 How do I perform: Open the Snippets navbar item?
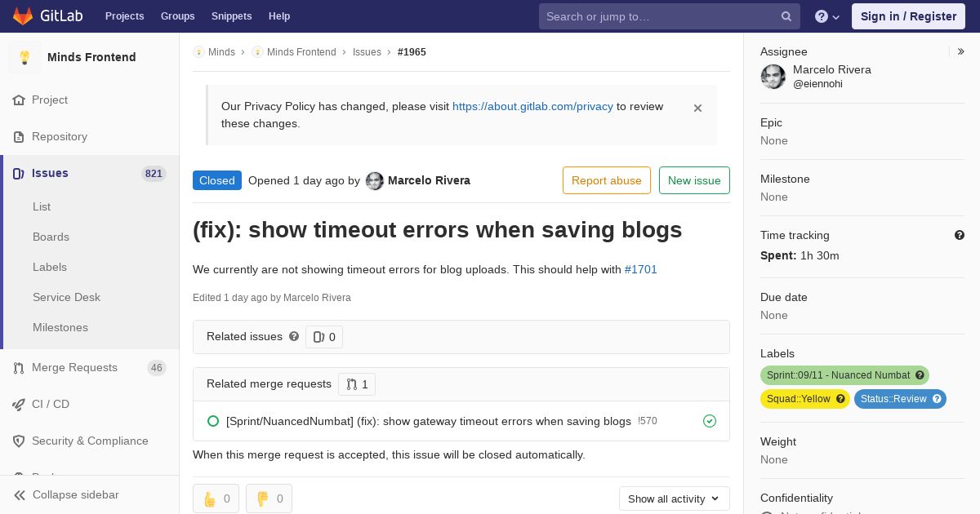point(231,16)
